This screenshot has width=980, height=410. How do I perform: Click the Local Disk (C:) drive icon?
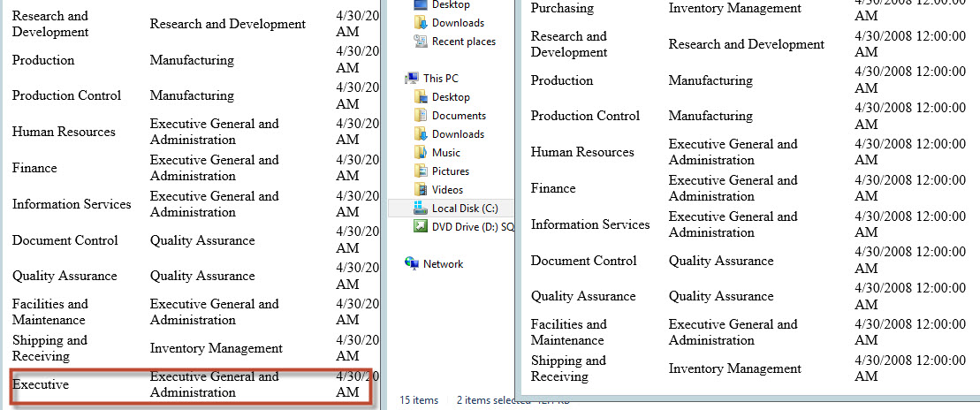[x=421, y=209]
